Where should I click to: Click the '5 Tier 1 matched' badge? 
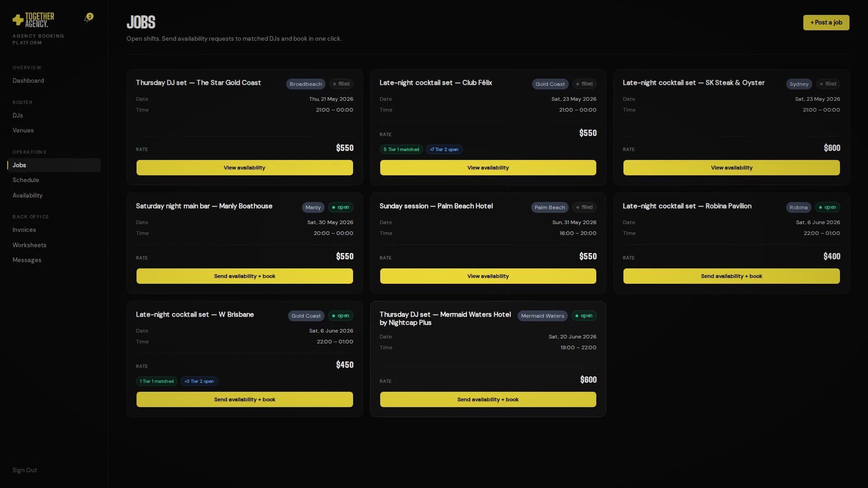(401, 150)
